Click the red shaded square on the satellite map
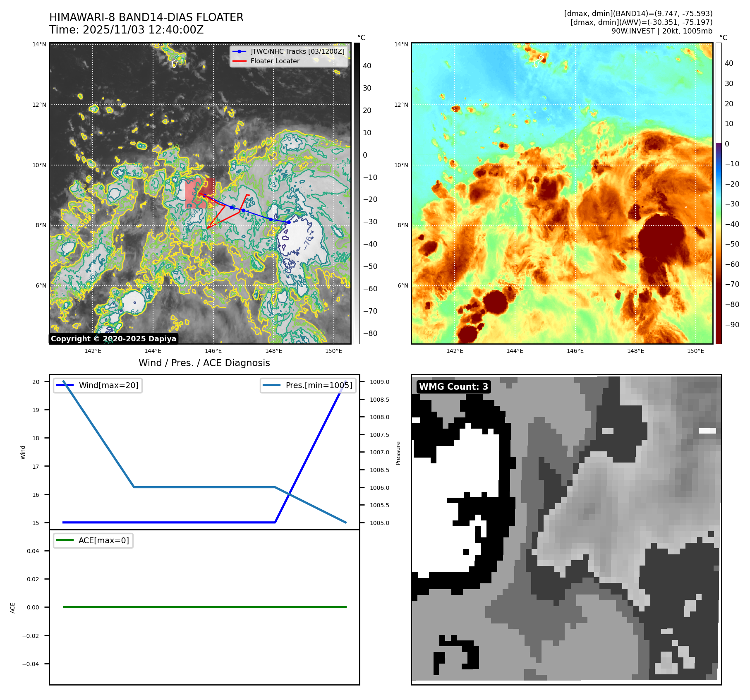Viewport: 750px width, 700px height. click(200, 193)
